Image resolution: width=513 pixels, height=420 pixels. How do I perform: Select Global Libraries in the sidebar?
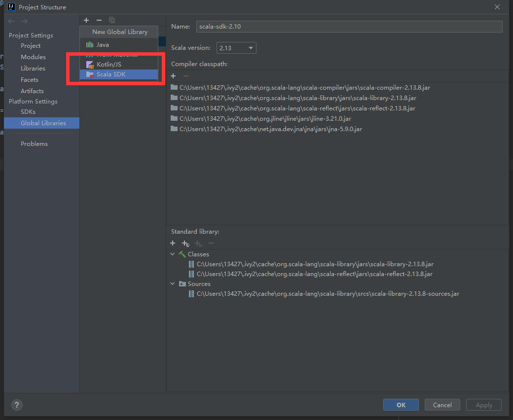(x=41, y=123)
